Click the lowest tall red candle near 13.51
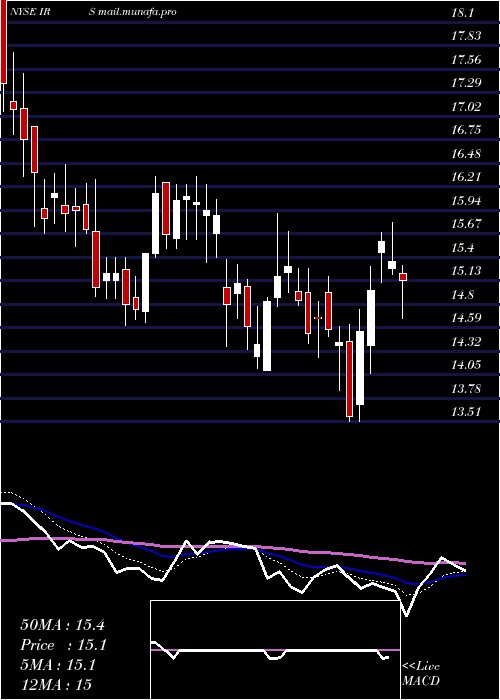This screenshot has height=700, width=500. 349,379
